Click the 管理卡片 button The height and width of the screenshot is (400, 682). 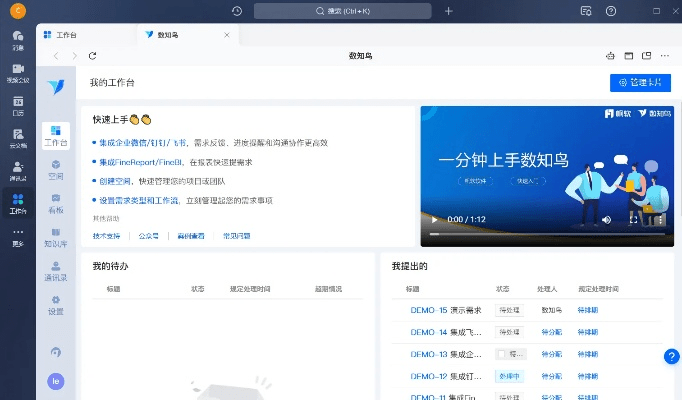(640, 83)
